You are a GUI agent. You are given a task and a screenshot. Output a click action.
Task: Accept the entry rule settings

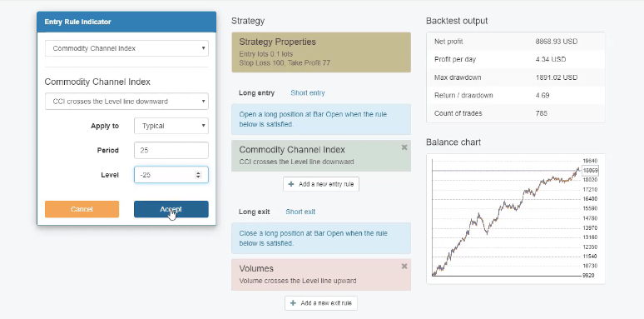171,209
